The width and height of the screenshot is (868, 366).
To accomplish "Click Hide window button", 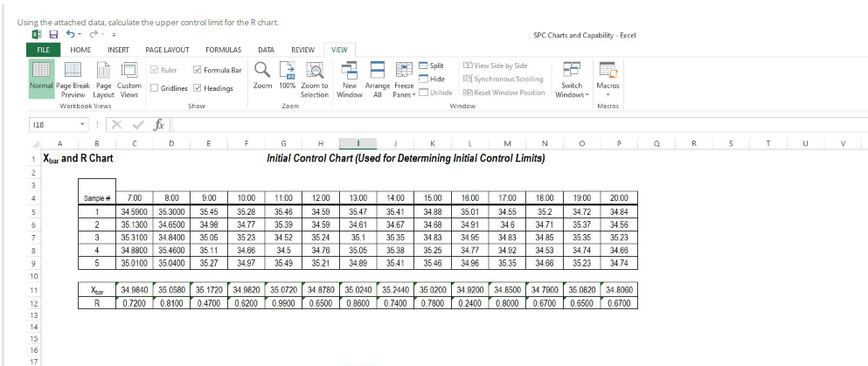I will tap(432, 79).
